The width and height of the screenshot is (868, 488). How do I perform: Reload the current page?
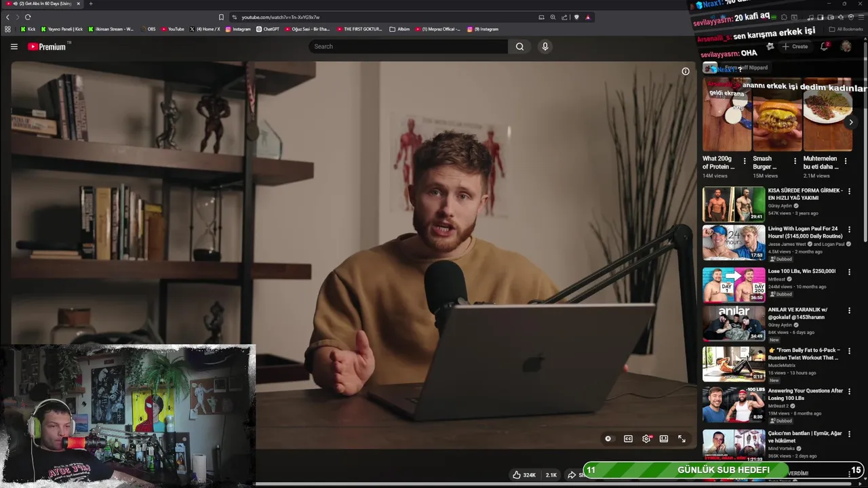click(28, 17)
